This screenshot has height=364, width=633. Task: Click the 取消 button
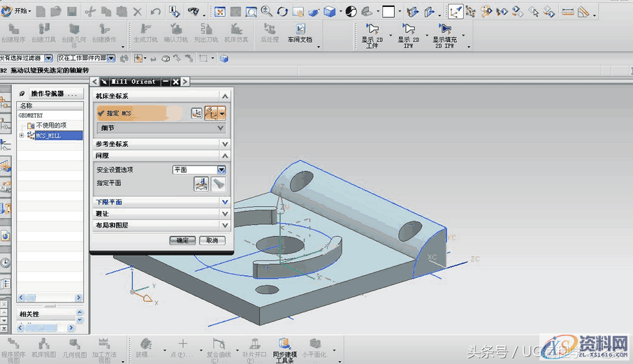[212, 240]
